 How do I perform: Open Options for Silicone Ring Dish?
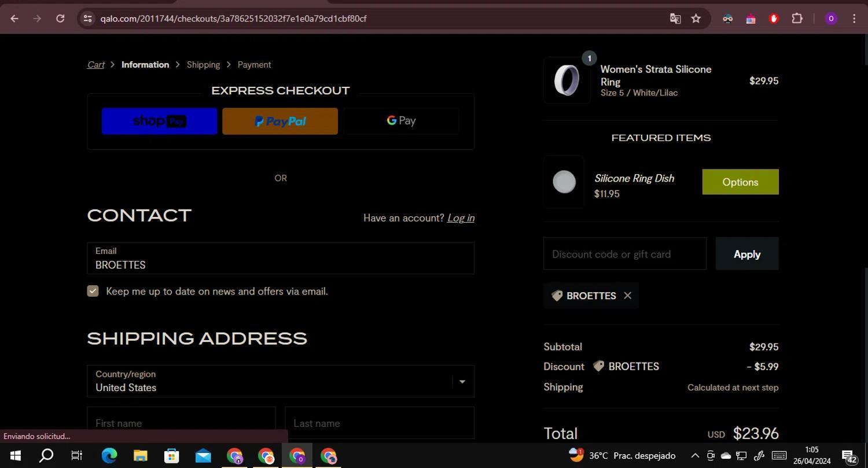[x=740, y=182]
